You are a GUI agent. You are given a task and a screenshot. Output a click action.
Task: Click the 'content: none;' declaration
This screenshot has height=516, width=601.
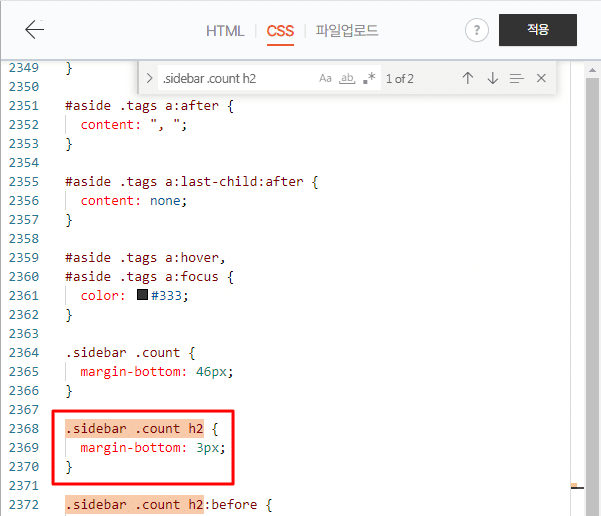point(134,200)
